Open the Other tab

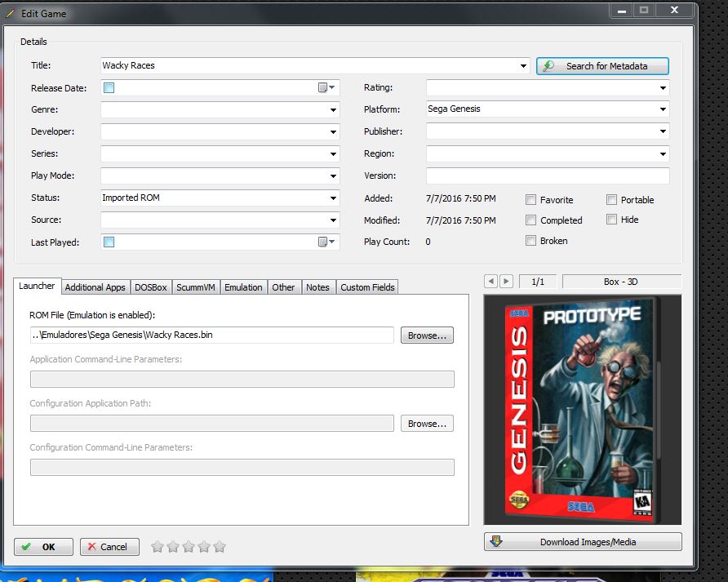click(283, 287)
